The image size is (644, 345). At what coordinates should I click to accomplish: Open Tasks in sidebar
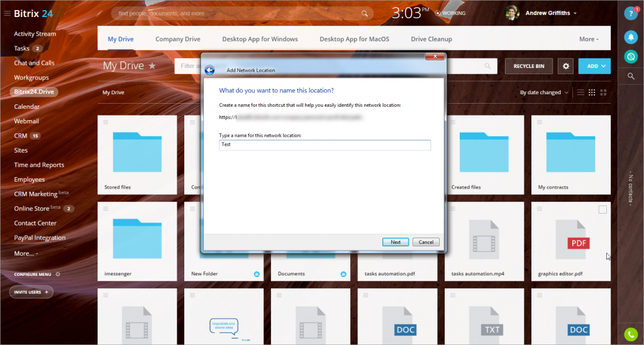click(x=21, y=48)
